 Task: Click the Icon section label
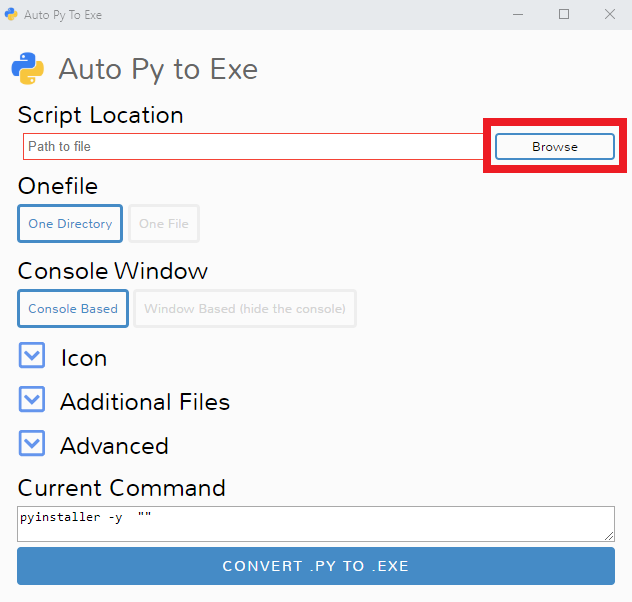point(84,358)
